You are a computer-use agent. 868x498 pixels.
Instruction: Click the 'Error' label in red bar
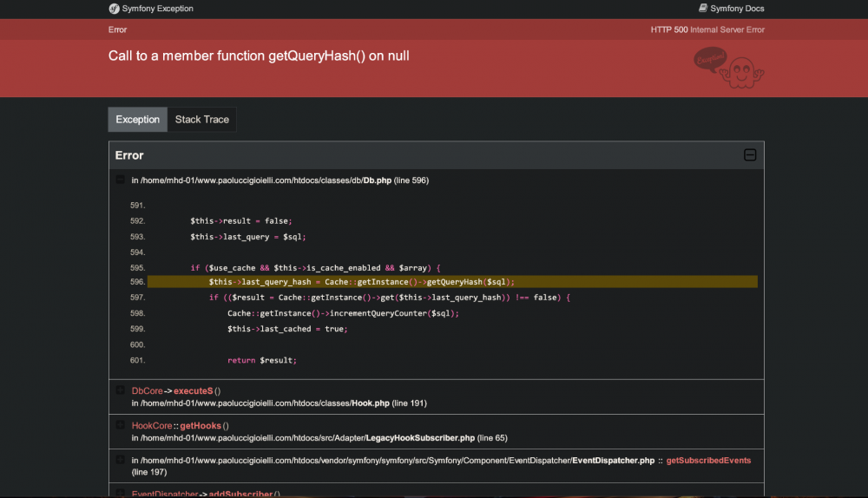pyautogui.click(x=117, y=29)
